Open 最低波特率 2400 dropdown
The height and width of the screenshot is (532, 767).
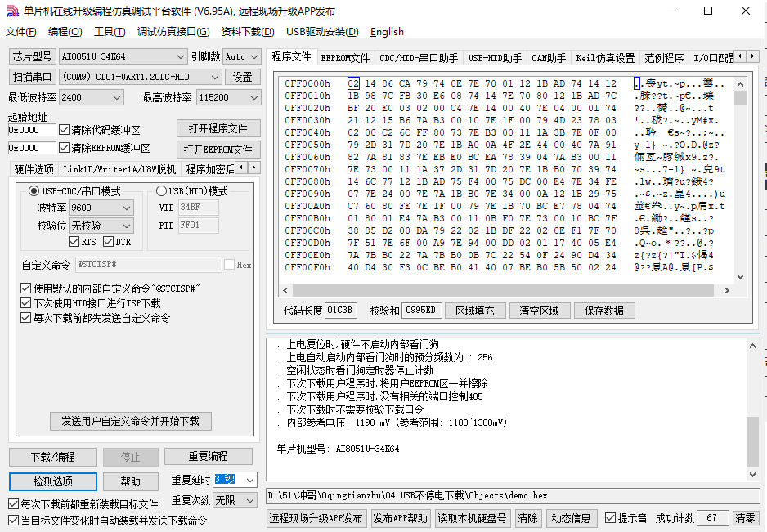[91, 97]
